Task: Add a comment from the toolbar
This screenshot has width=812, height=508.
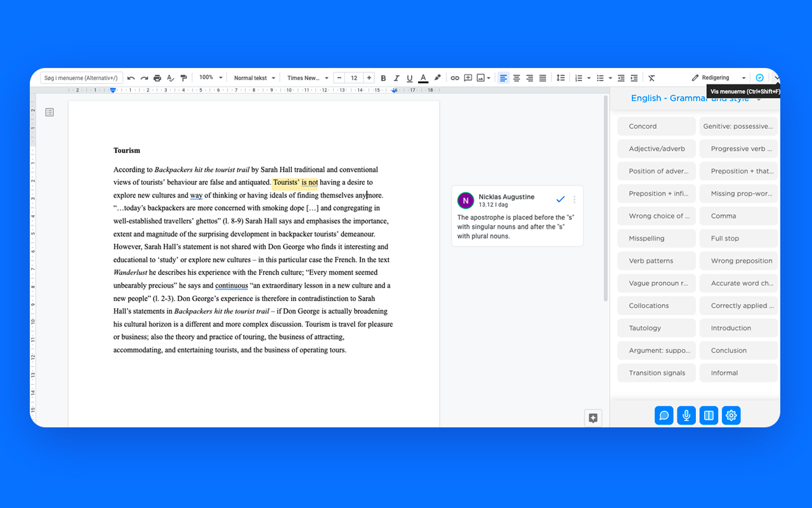Action: click(x=468, y=78)
